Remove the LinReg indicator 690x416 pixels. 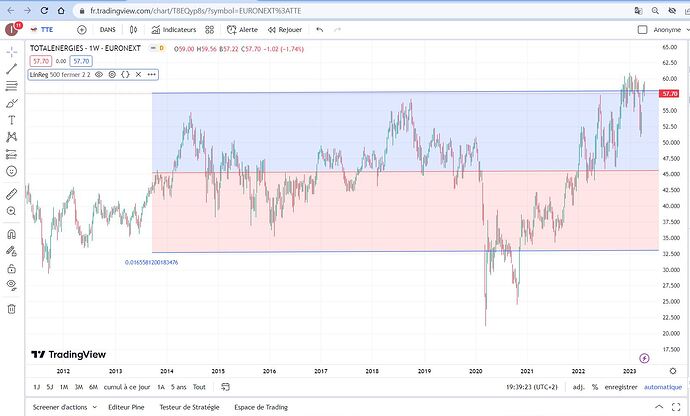[138, 74]
